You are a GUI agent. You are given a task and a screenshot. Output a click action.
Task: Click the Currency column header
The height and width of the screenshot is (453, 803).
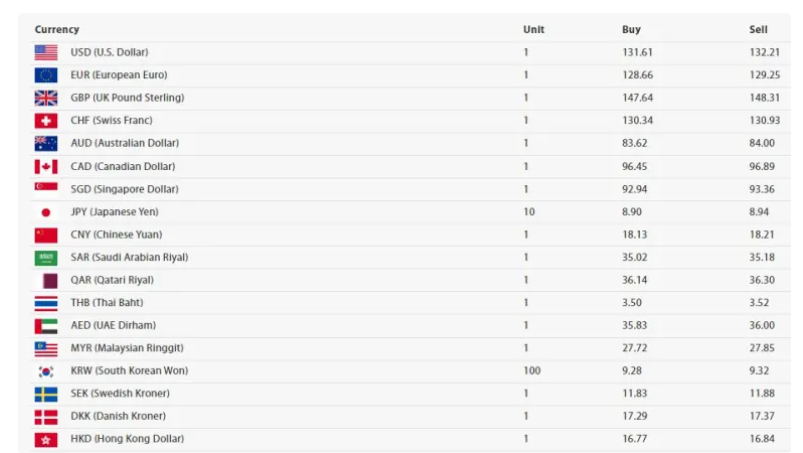tap(57, 29)
